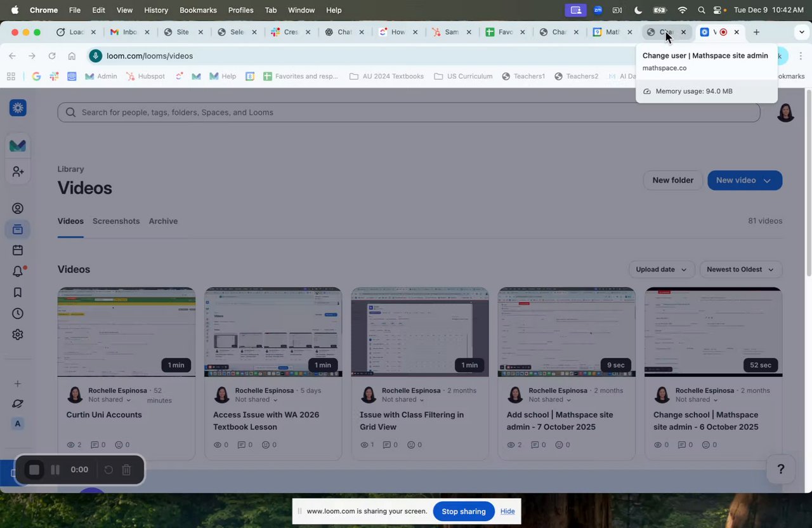Open the planet Spaces icon
This screenshot has height=528, width=812.
pos(18,404)
